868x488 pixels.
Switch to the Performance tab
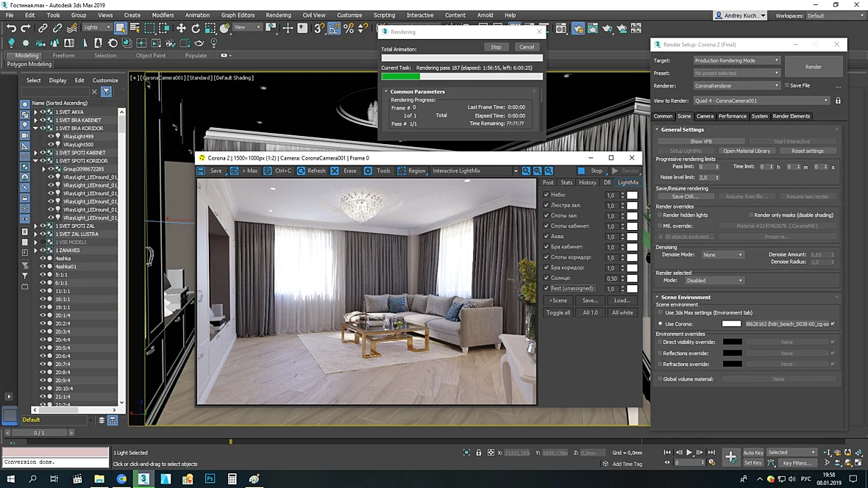click(733, 116)
